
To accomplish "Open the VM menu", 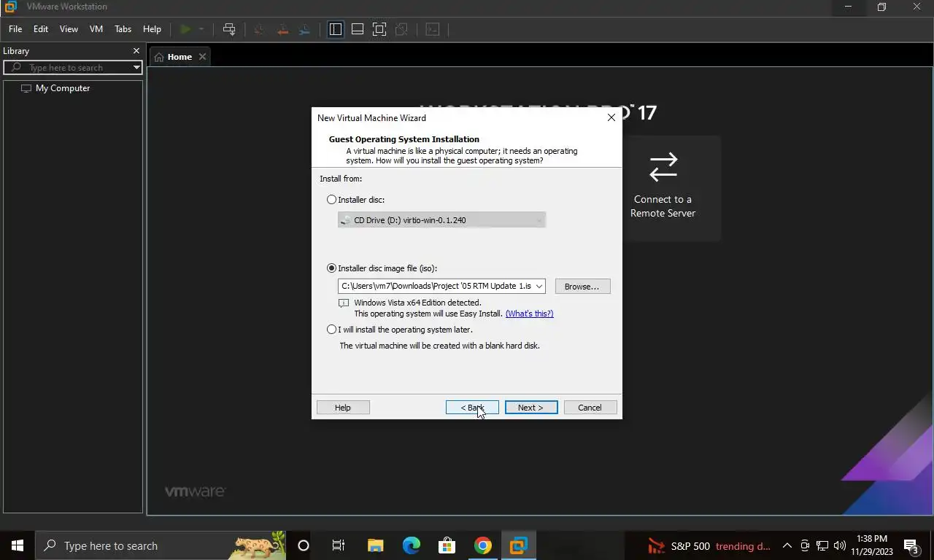I will click(96, 29).
